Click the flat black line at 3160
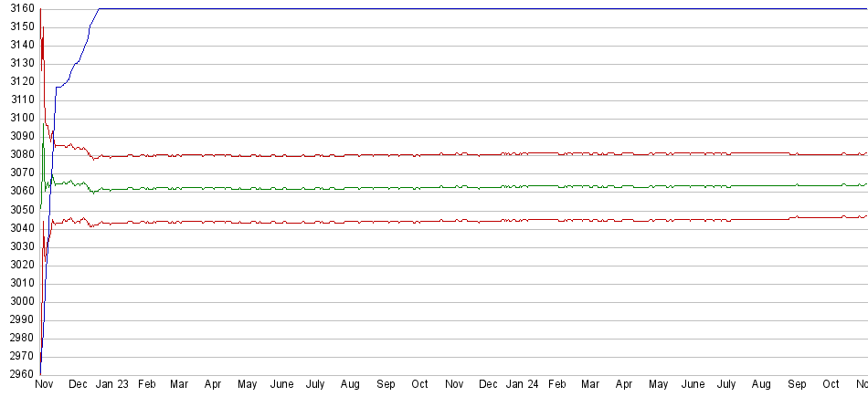Image resolution: width=868 pixels, height=397 pixels. [457, 8]
